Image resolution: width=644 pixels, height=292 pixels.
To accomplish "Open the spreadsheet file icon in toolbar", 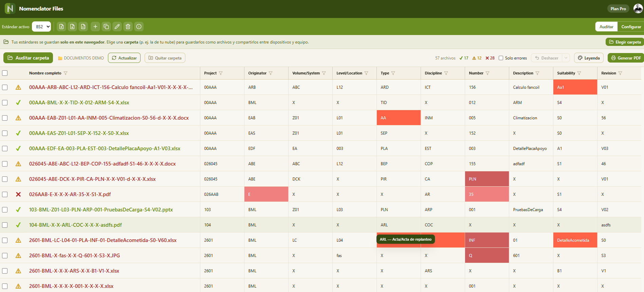I will pos(83,27).
